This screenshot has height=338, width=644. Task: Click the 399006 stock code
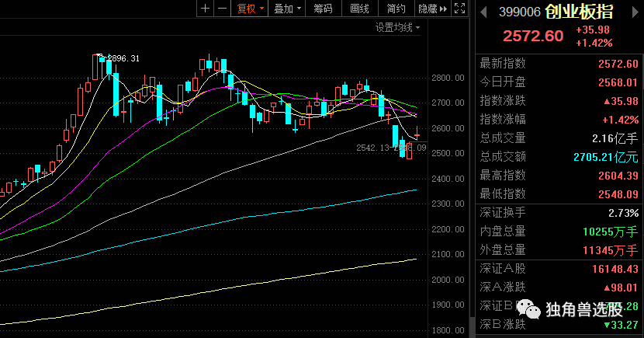pyautogui.click(x=520, y=12)
